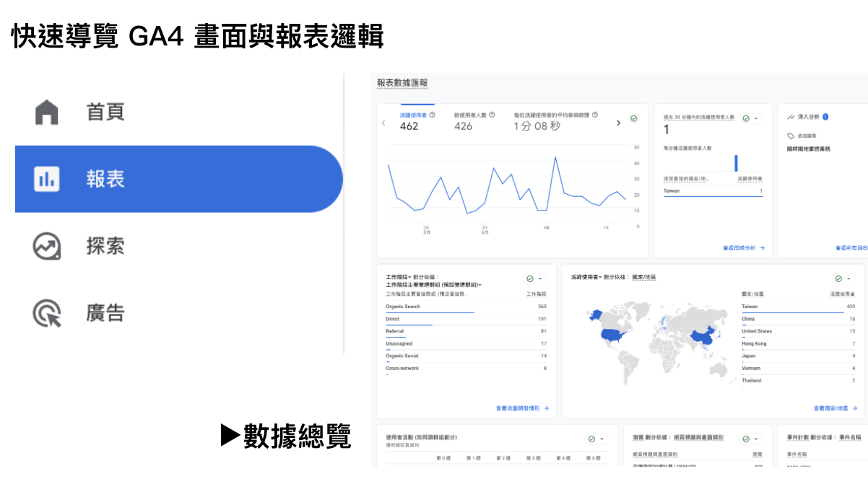Select the 平均參與時間 1分08秒 metric tab
This screenshot has width=868, height=479.
click(x=556, y=121)
